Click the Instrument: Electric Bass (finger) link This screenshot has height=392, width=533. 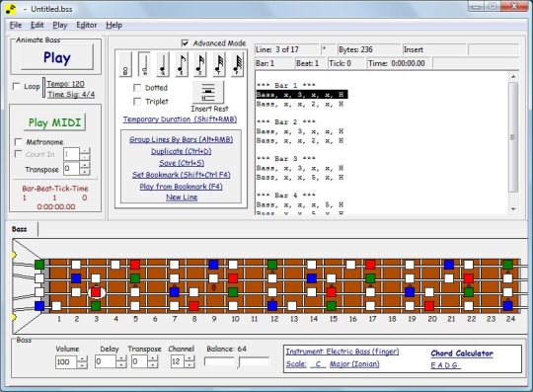pyautogui.click(x=343, y=352)
